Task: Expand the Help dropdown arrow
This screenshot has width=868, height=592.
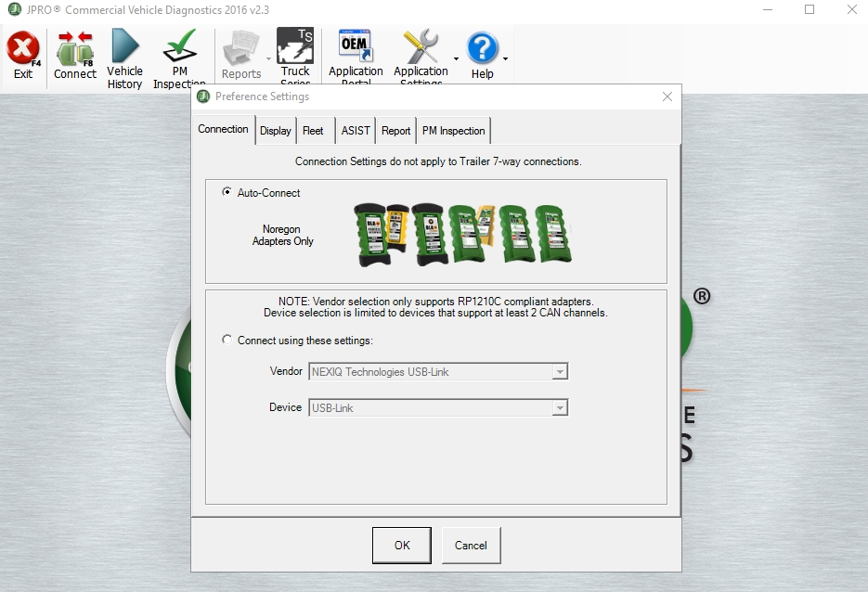Action: (505, 58)
